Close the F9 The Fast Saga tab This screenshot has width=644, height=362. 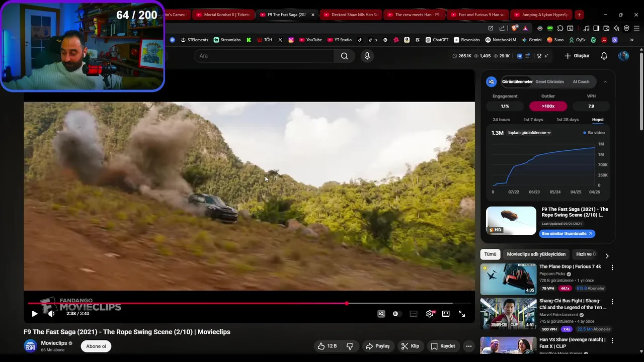[313, 15]
